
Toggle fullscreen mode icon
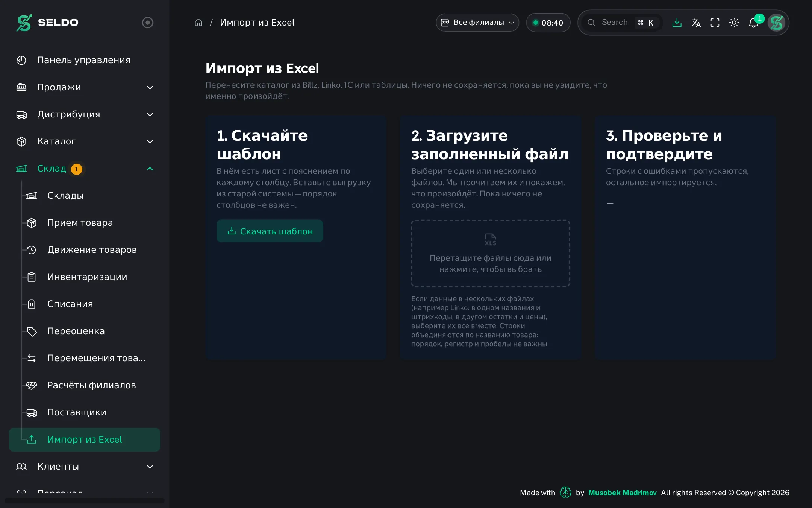tap(715, 23)
